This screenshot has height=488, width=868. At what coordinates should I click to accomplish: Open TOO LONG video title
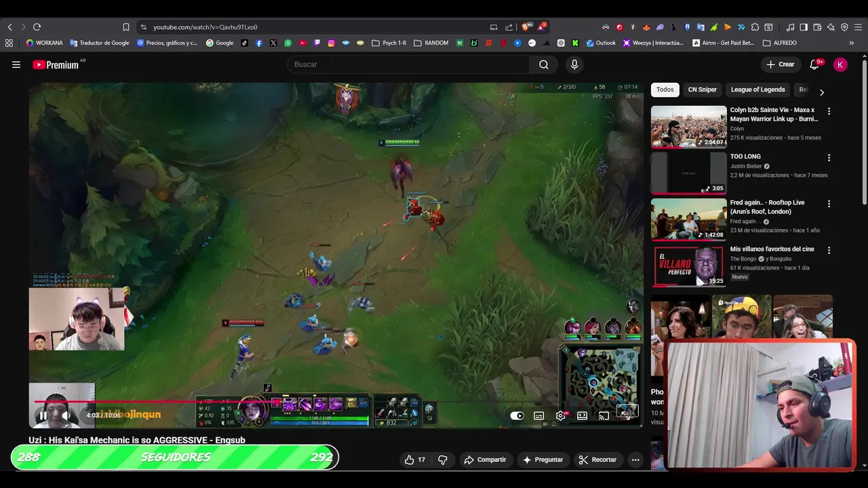click(745, 157)
